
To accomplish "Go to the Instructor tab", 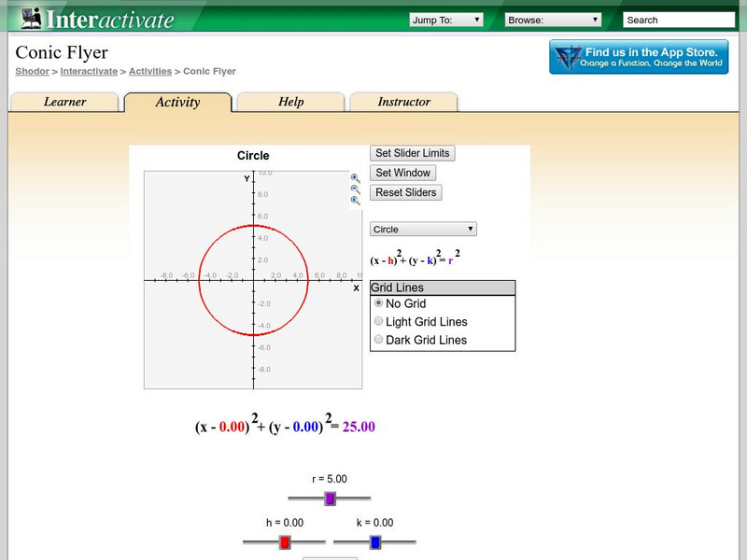I will 403,103.
